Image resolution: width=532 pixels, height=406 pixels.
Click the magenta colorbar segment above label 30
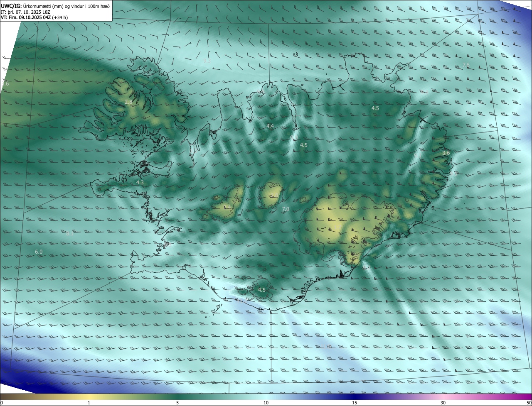pyautogui.click(x=443, y=396)
